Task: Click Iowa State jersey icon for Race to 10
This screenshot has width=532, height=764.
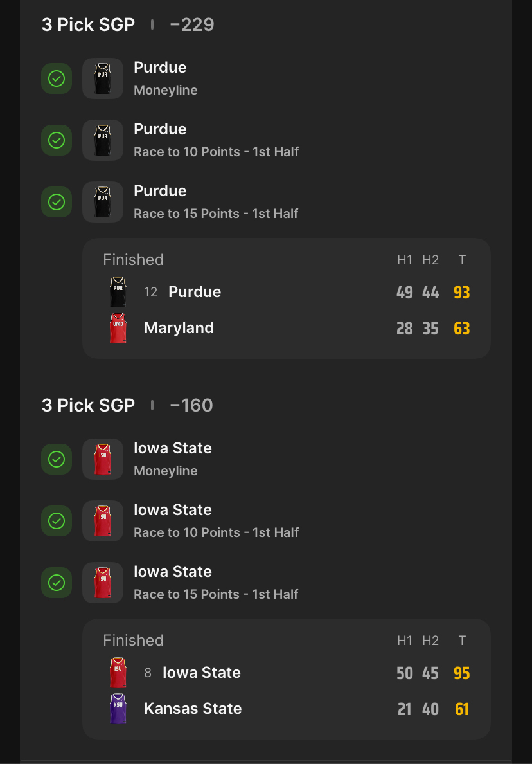Action: point(103,521)
